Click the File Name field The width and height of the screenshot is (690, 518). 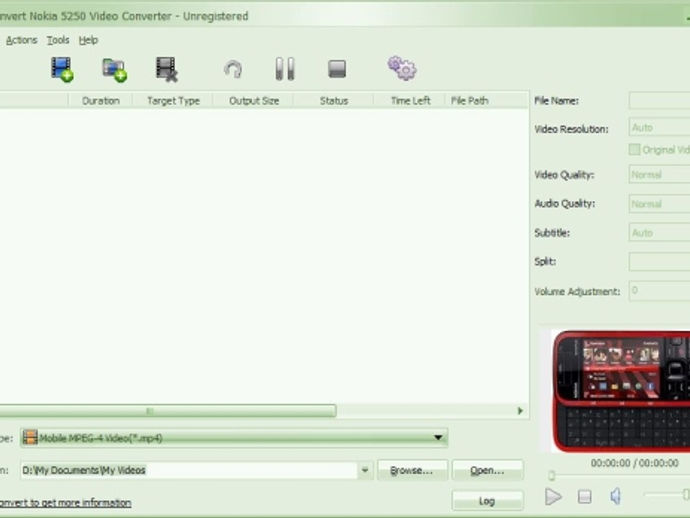tap(660, 100)
